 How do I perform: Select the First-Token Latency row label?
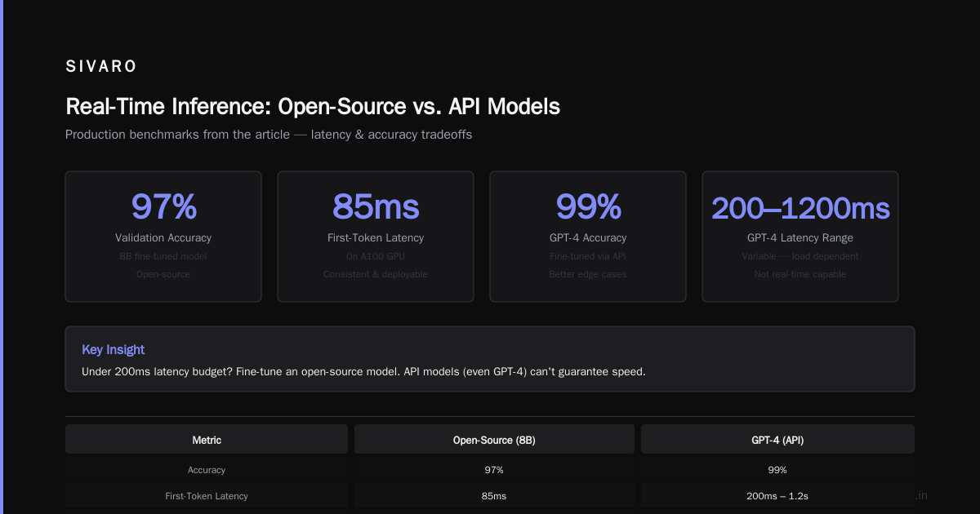(x=207, y=496)
